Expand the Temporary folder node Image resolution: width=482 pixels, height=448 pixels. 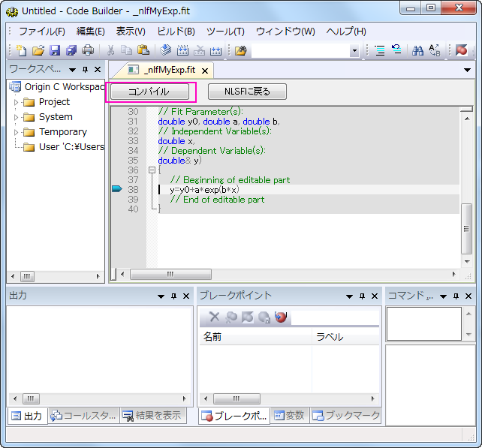point(17,132)
